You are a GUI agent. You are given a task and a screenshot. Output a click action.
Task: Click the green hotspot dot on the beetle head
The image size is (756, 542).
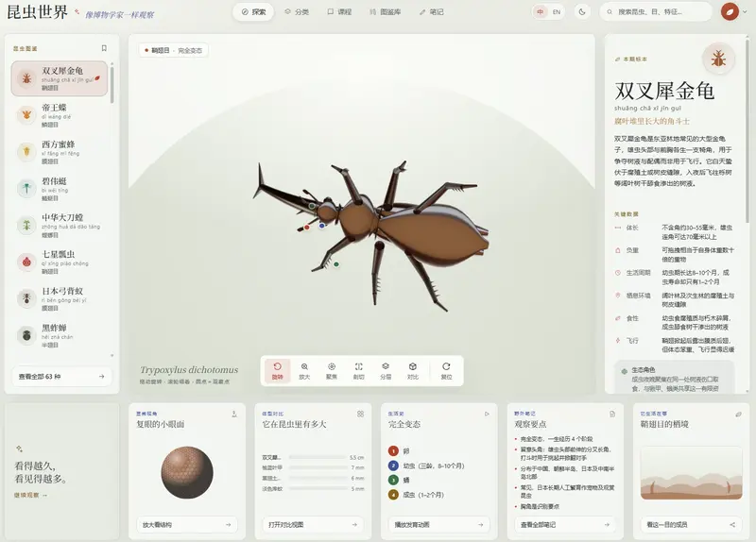(312, 206)
